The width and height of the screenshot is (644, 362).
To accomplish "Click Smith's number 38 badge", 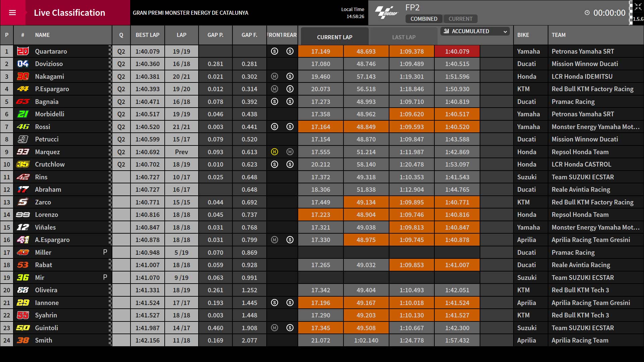I will tap(23, 340).
